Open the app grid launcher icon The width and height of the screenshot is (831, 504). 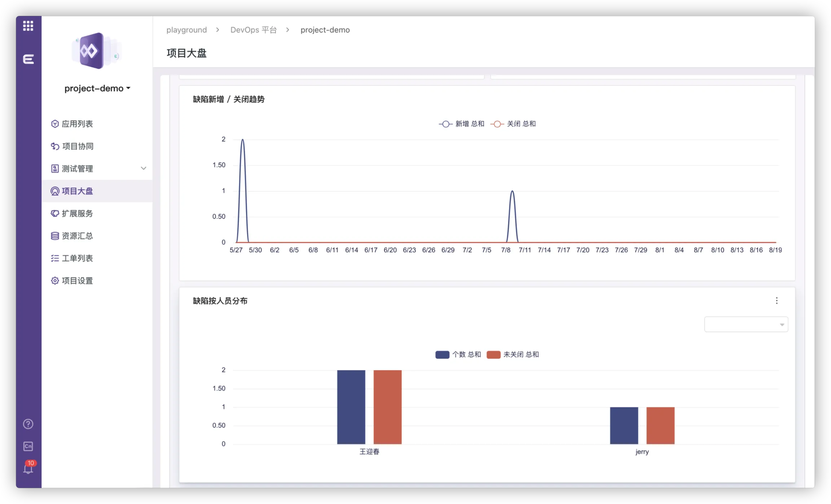click(28, 26)
